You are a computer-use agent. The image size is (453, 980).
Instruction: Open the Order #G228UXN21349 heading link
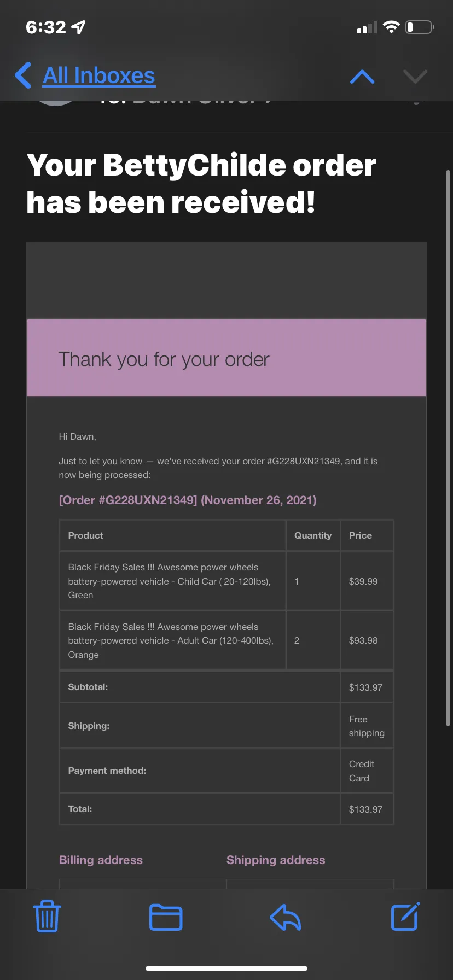[188, 500]
